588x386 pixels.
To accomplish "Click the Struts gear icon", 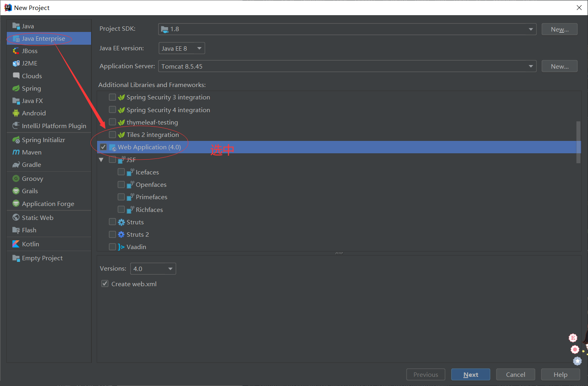I will (x=121, y=222).
